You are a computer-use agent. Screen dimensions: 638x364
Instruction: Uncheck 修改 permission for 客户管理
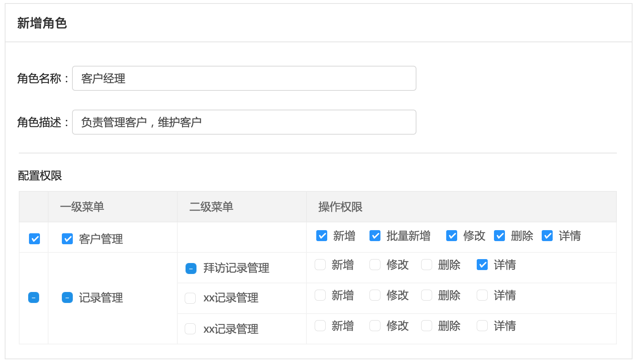click(x=452, y=236)
